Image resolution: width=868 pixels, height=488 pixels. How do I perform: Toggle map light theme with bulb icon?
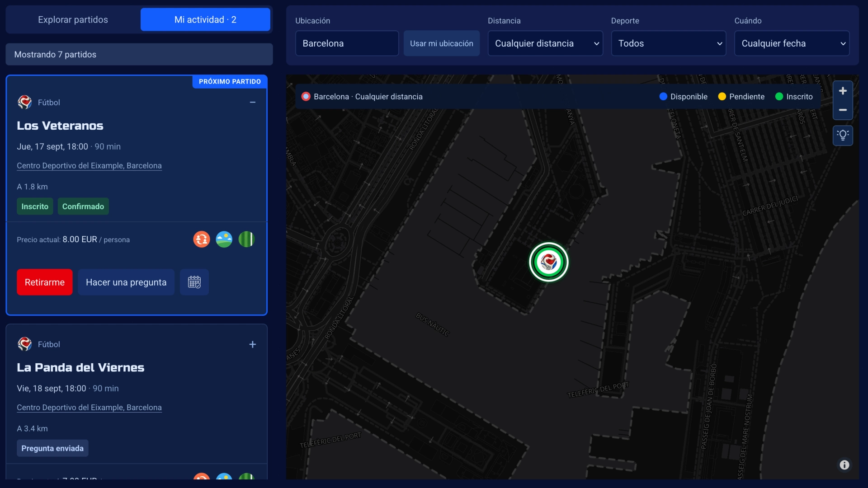point(843,135)
